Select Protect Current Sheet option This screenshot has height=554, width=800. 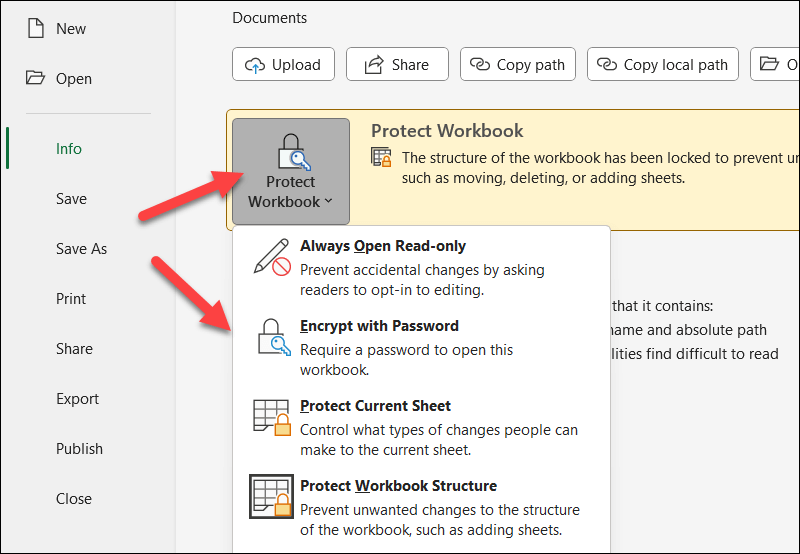[x=375, y=406]
